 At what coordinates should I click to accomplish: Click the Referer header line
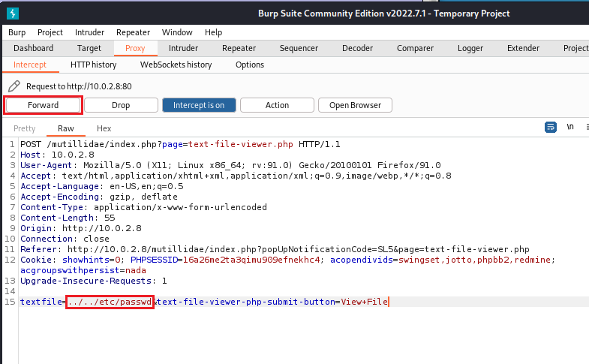(x=275, y=249)
